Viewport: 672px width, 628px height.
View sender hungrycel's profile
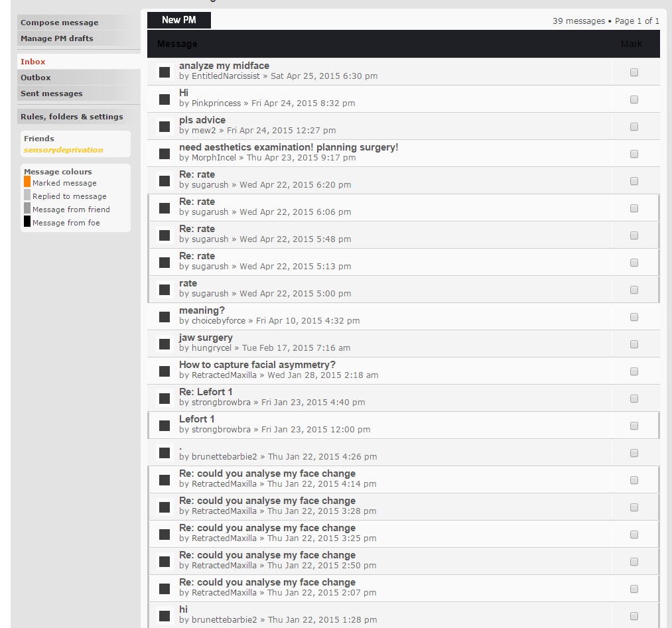(x=212, y=348)
